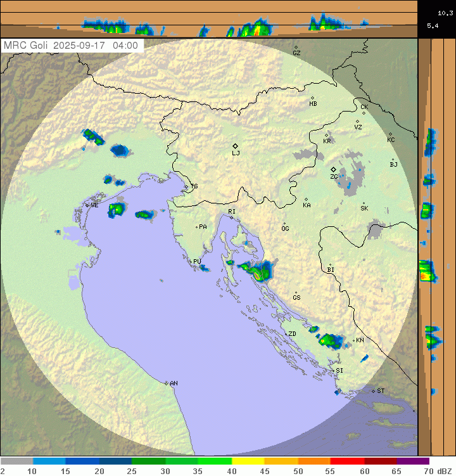The width and height of the screenshot is (456, 476).
Task: Click the '40' legend scale value
Action: tap(232, 471)
